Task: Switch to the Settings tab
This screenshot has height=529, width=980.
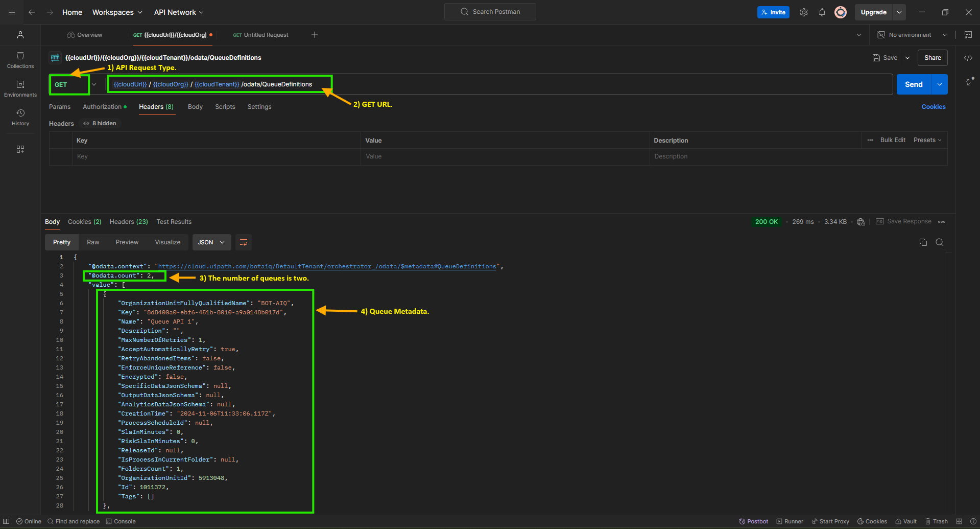Action: click(259, 107)
